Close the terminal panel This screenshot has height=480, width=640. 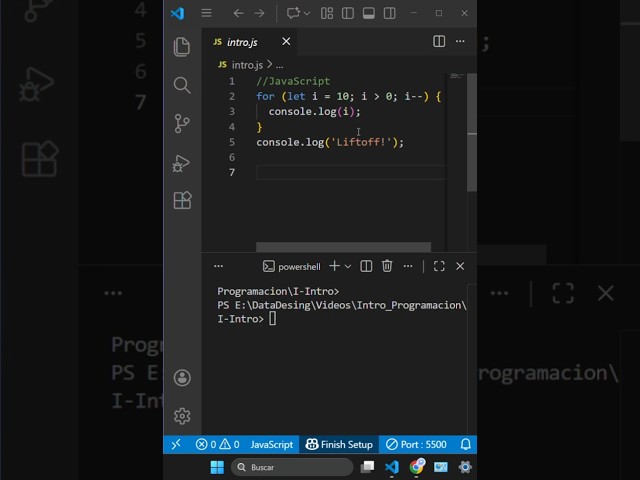pos(460,266)
